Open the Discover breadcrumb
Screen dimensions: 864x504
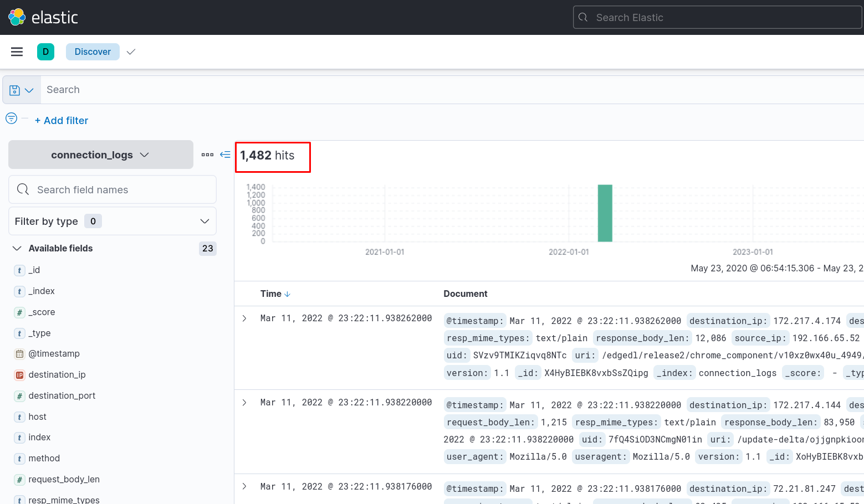pyautogui.click(x=93, y=52)
